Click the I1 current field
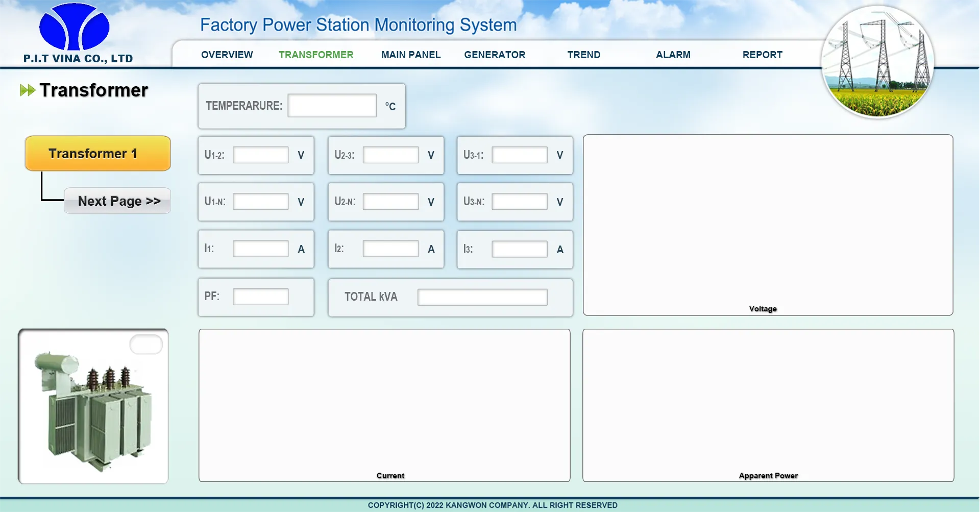 coord(261,249)
